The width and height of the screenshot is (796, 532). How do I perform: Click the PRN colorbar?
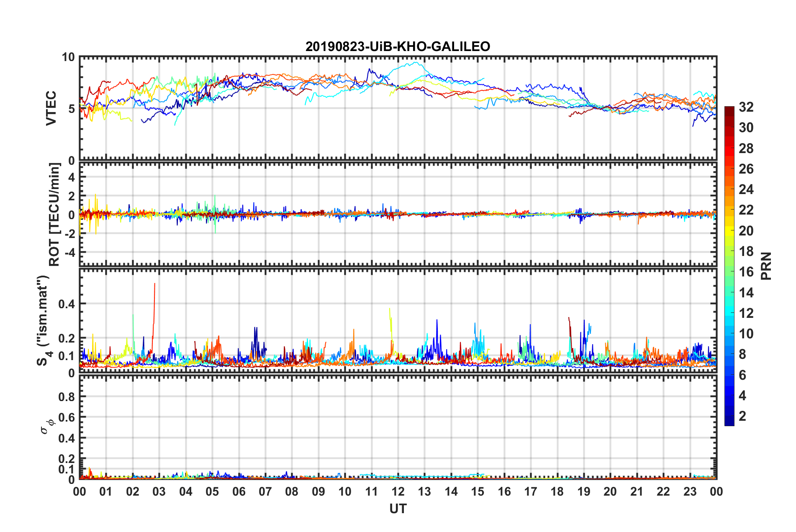(x=729, y=266)
